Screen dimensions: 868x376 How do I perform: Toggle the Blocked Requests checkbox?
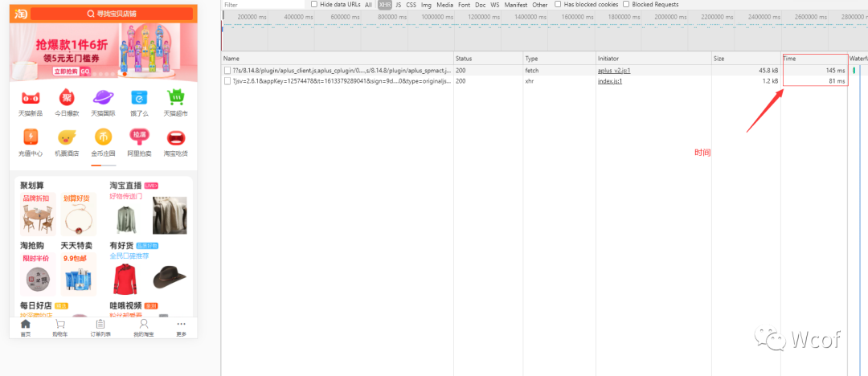[626, 4]
